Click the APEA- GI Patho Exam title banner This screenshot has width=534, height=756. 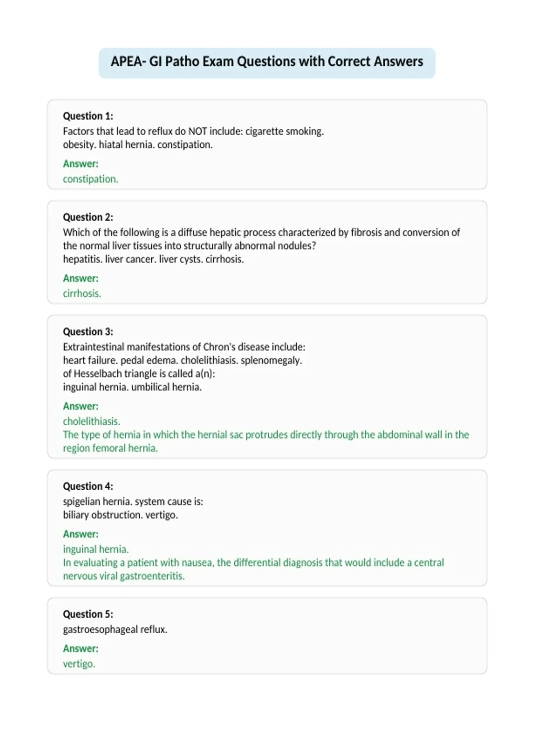267,63
